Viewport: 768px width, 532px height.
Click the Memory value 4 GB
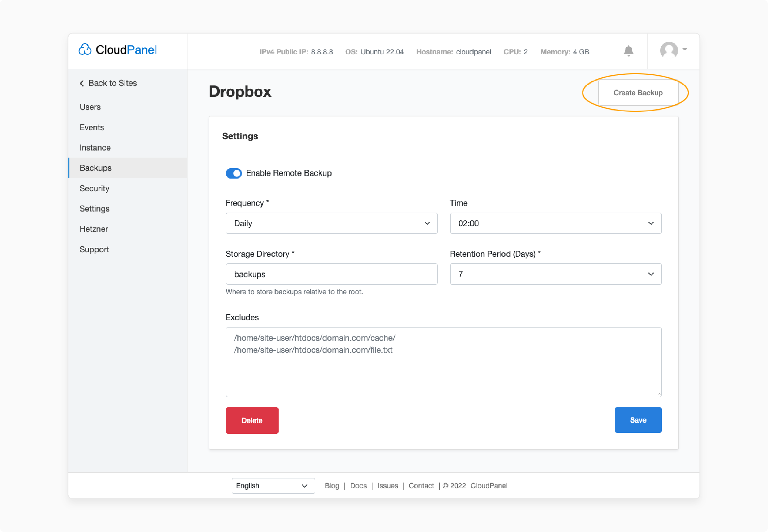tap(581, 52)
